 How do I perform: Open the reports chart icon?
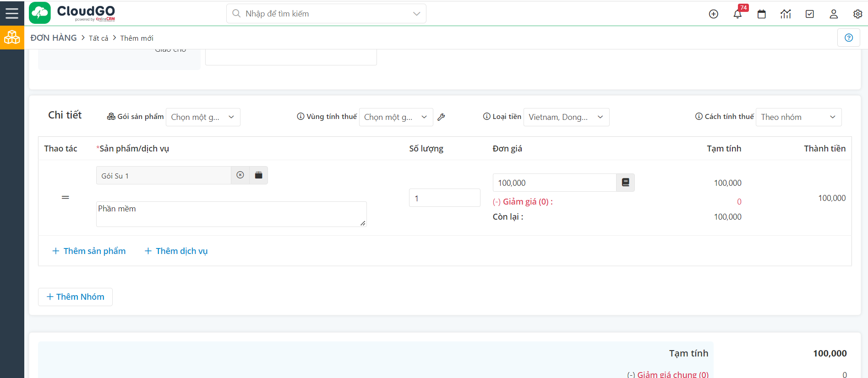[x=786, y=14]
